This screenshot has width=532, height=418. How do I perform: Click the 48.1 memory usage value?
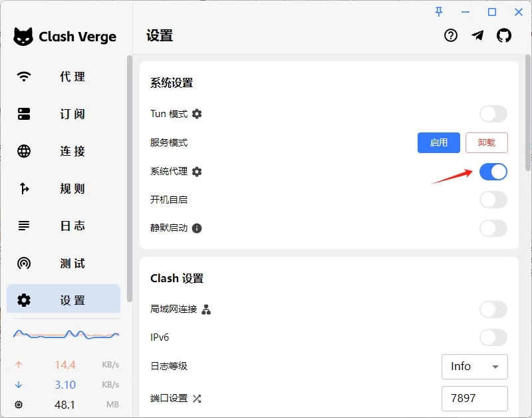(x=65, y=405)
